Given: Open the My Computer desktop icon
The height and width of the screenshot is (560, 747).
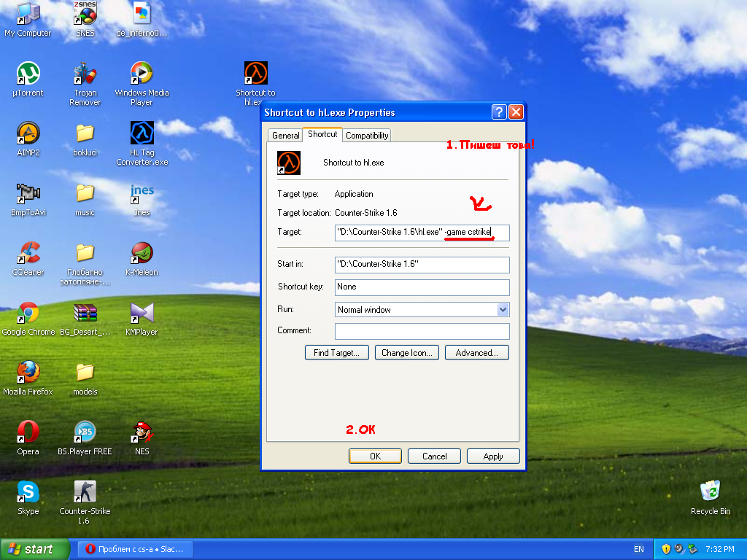Looking at the screenshot, I should [28, 19].
